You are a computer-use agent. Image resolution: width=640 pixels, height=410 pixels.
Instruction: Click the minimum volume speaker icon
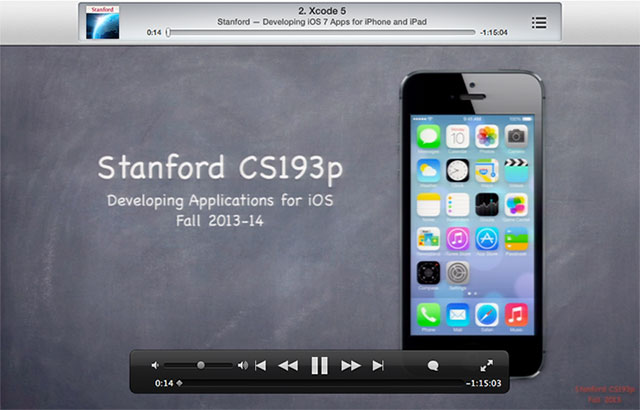click(155, 366)
